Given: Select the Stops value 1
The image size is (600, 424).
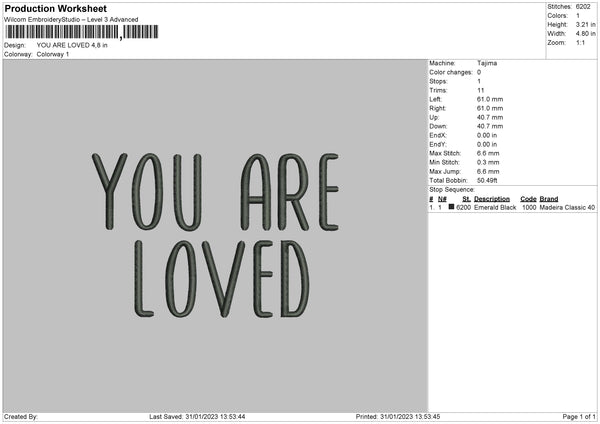Looking at the screenshot, I should tap(479, 82).
